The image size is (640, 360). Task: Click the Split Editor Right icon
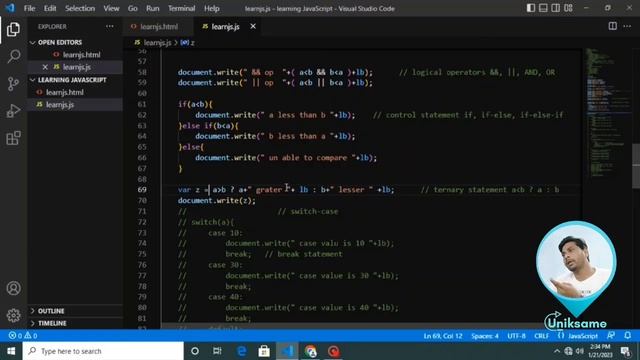pyautogui.click(x=613, y=26)
